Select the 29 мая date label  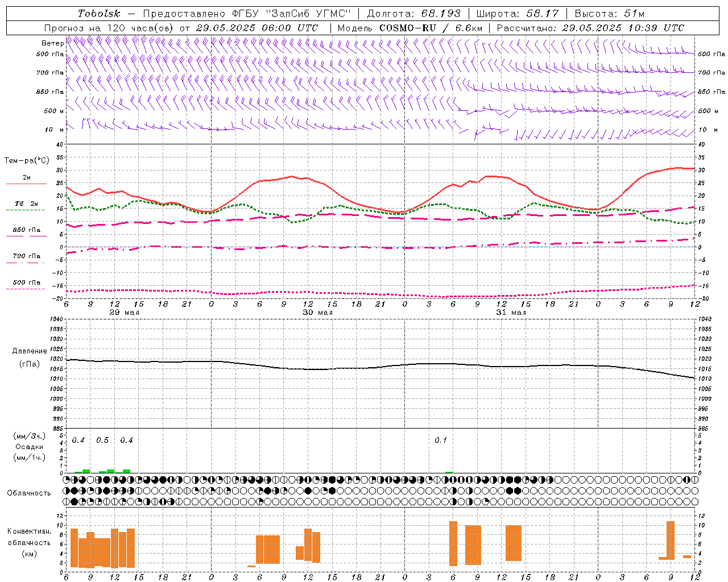(124, 313)
